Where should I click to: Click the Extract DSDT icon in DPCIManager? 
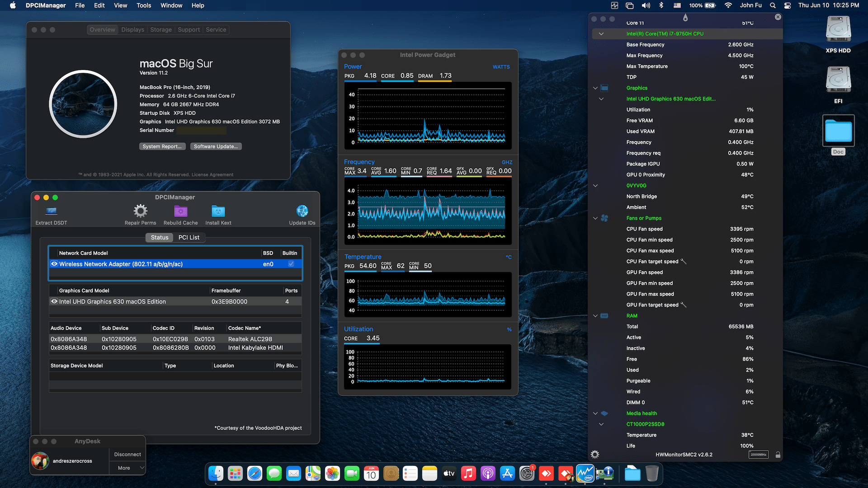(x=51, y=211)
